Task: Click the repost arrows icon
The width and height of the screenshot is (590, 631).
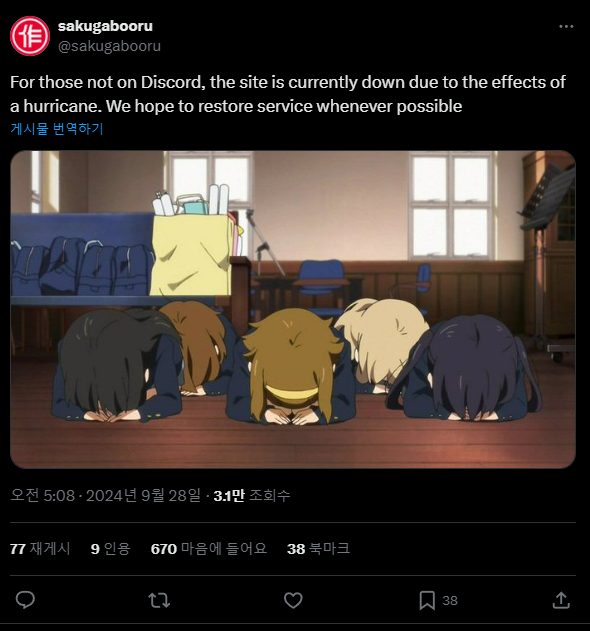Action: [159, 600]
